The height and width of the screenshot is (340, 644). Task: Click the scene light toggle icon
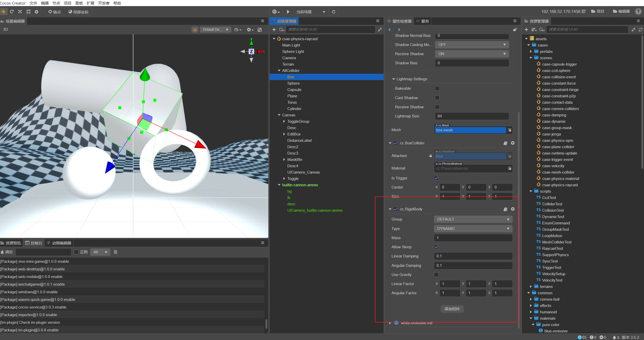coord(195,30)
